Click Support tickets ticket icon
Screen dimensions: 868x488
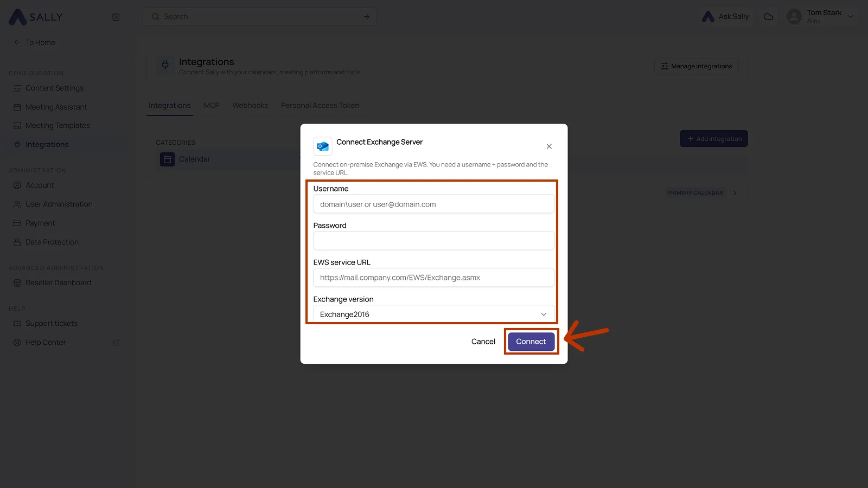tap(17, 323)
